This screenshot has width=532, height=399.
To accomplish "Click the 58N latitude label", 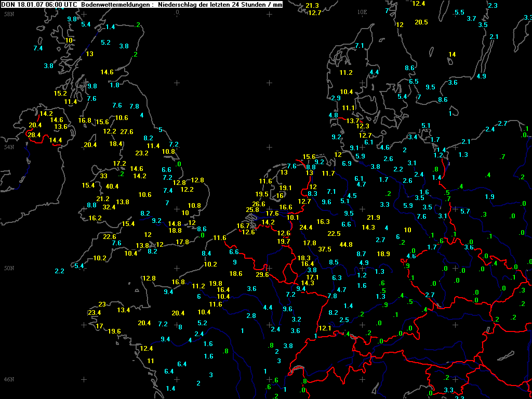I will click(x=9, y=14).
